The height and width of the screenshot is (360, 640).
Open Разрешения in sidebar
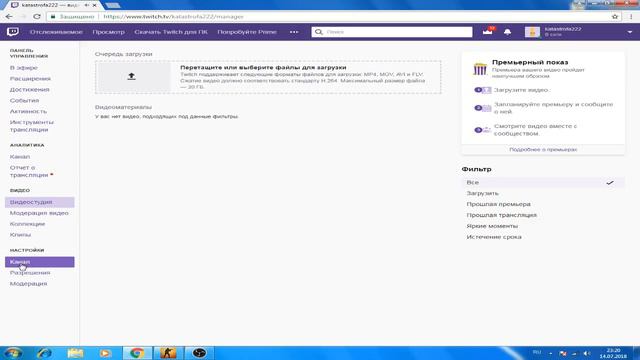[x=30, y=273]
